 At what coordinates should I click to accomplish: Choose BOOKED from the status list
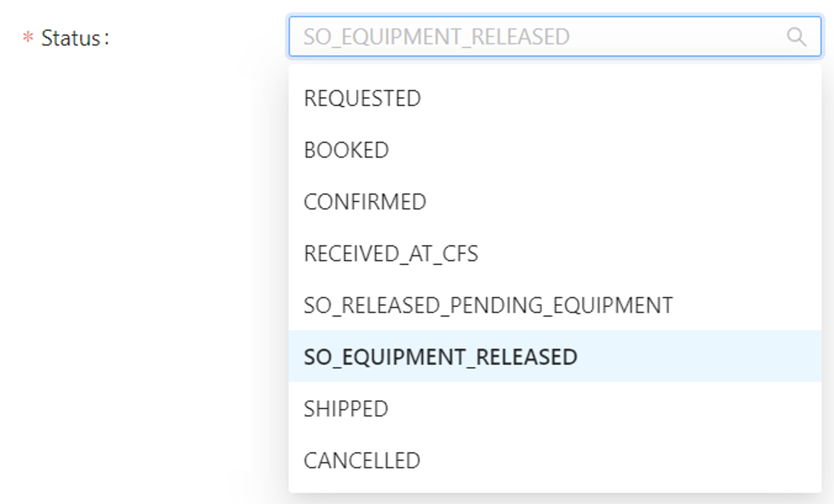[x=346, y=150]
